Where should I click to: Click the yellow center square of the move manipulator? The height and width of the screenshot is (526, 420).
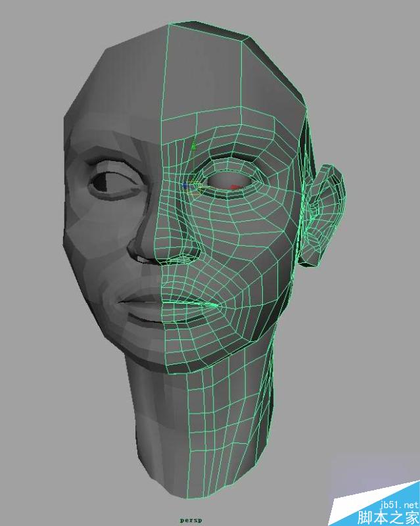[195, 189]
